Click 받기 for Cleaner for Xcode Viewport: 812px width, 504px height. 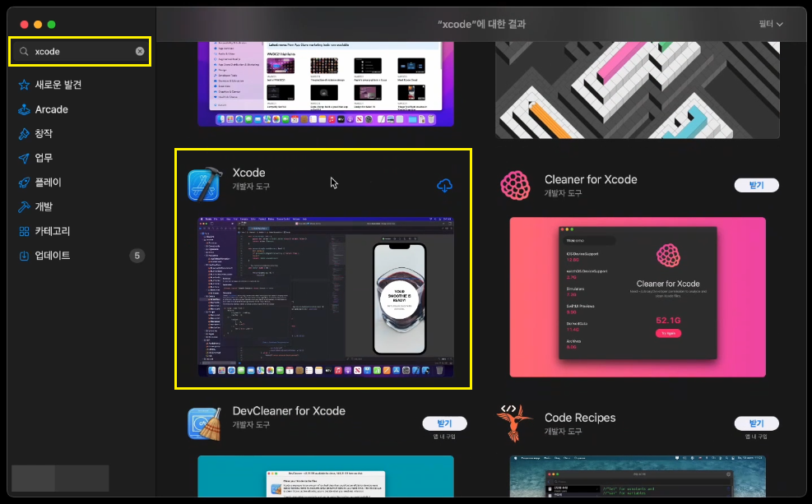[756, 185]
